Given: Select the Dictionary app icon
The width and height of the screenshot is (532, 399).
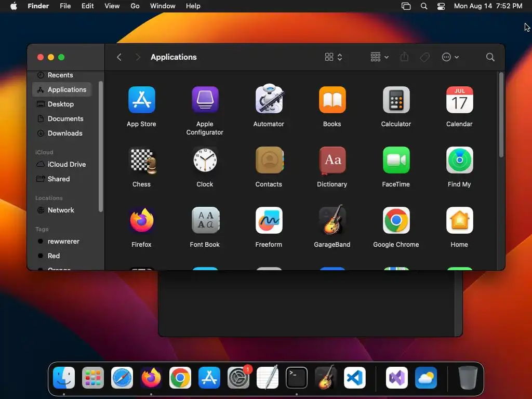Looking at the screenshot, I should [x=332, y=160].
